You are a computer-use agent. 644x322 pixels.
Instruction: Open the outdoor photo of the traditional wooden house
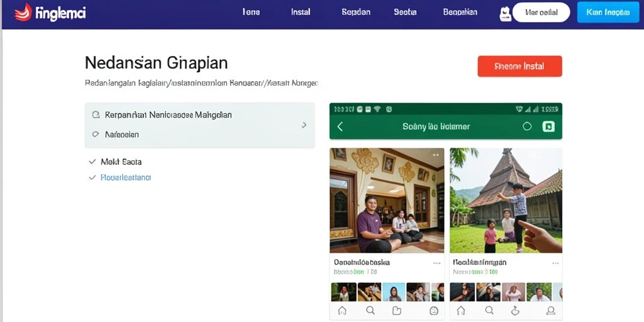tap(506, 201)
